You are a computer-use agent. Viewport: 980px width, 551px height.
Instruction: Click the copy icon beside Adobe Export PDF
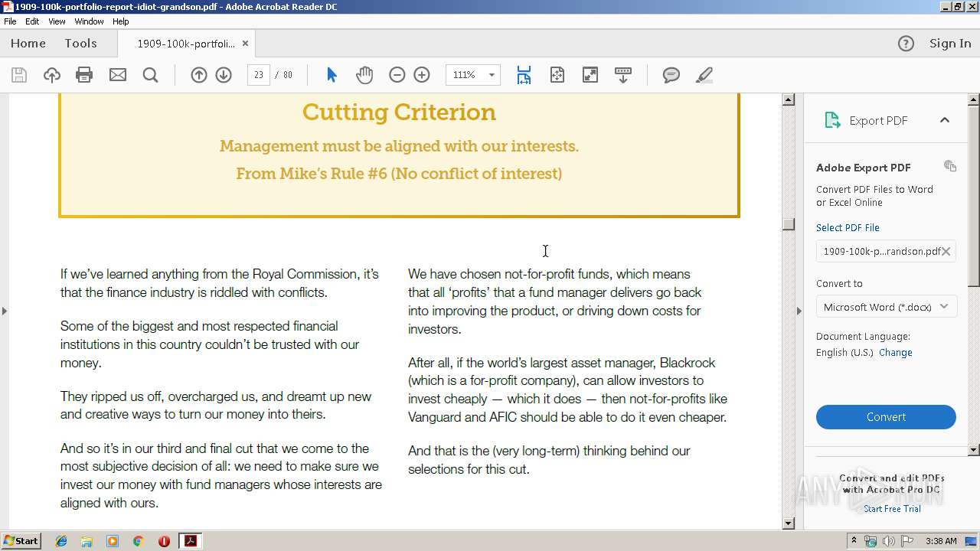[x=950, y=166]
